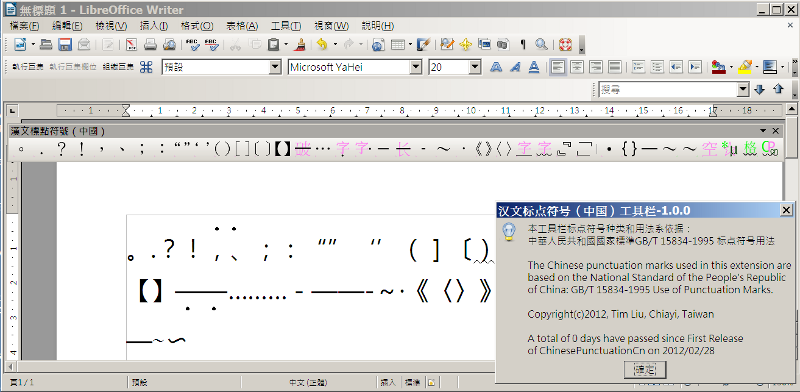Insert a hyperlink with the globe icon
Screen dimensions: 800x392
(378, 45)
